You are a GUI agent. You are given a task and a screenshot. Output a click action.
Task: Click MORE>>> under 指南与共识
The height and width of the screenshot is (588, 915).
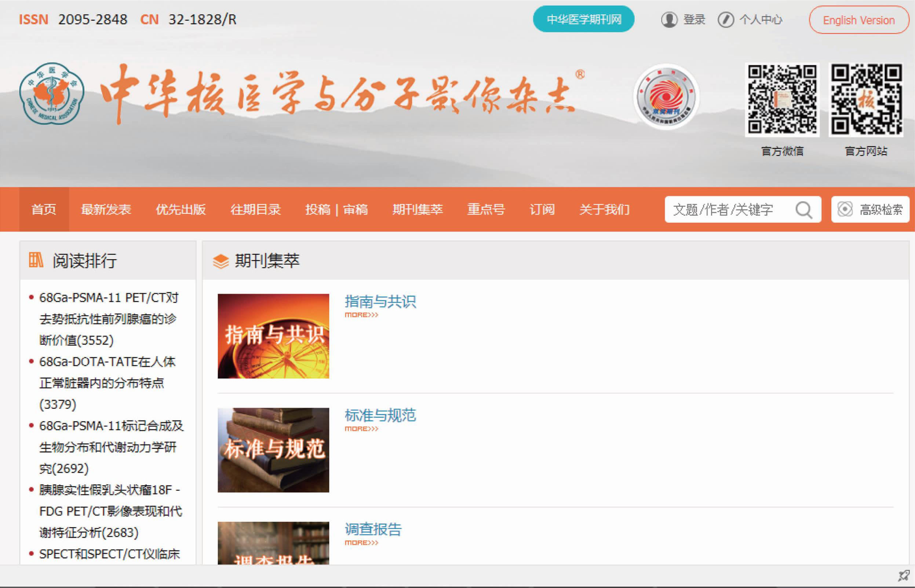[x=361, y=315]
